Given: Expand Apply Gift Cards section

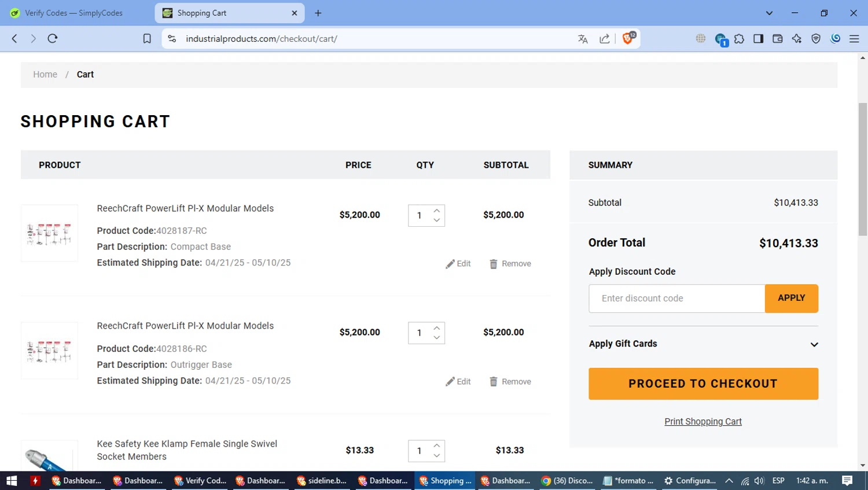Looking at the screenshot, I should [x=703, y=344].
